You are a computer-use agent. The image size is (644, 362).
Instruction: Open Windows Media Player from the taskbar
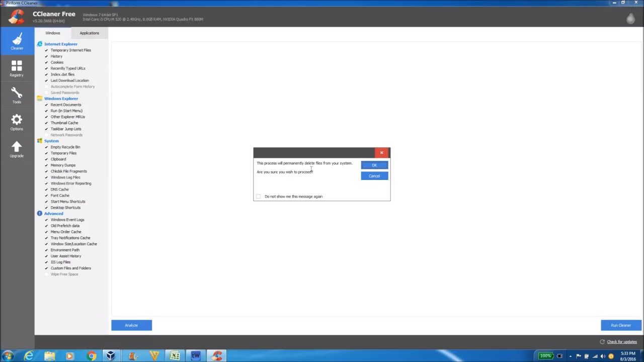point(70,356)
